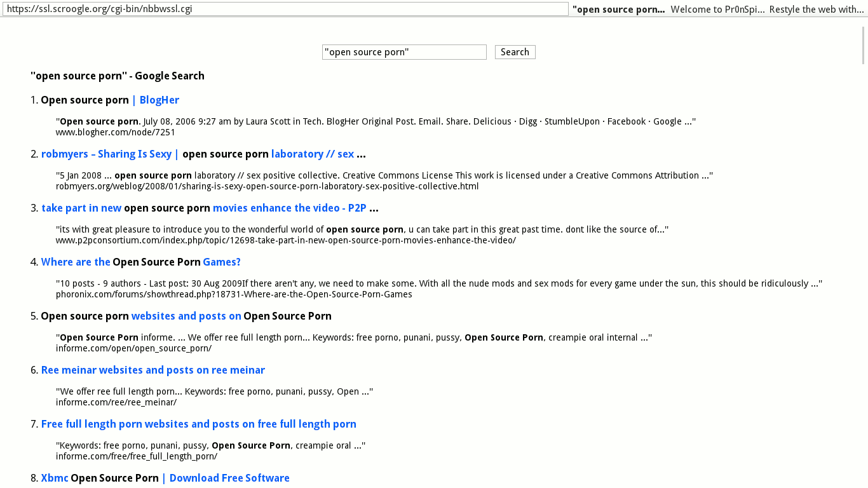Click the phoronix.com forums URL text
The width and height of the screenshot is (868, 488).
point(234,294)
